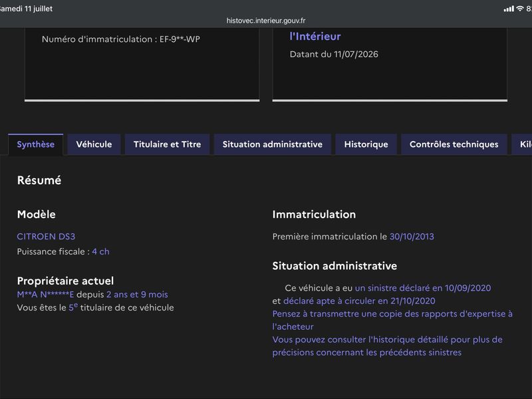Viewport: 532px width, 399px height.
Task: Click 'Datant du 11/07/2026' text
Action: [334, 55]
